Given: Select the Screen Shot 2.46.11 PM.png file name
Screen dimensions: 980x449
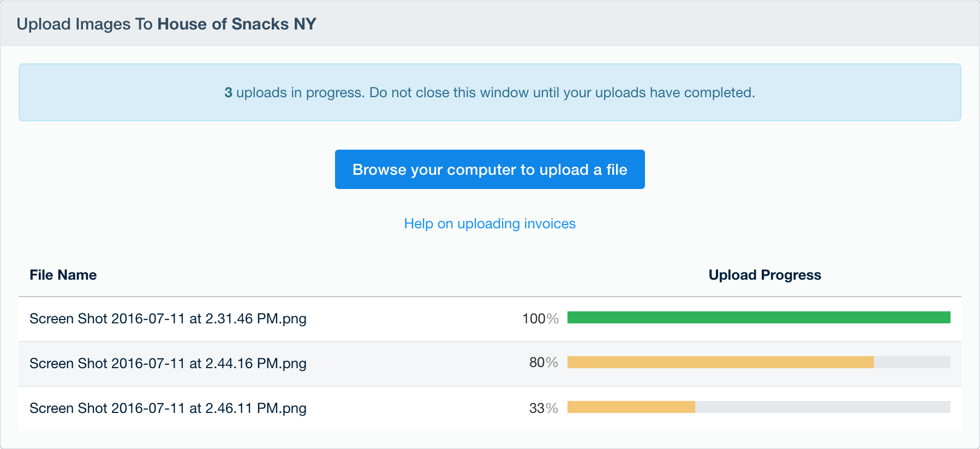Looking at the screenshot, I should 168,408.
